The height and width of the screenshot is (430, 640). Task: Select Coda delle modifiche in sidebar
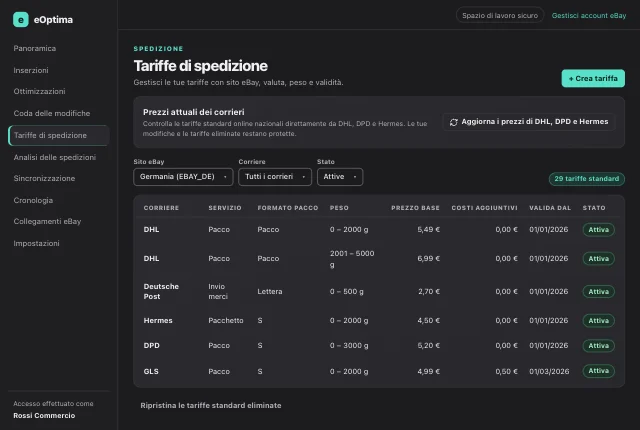pyautogui.click(x=52, y=113)
